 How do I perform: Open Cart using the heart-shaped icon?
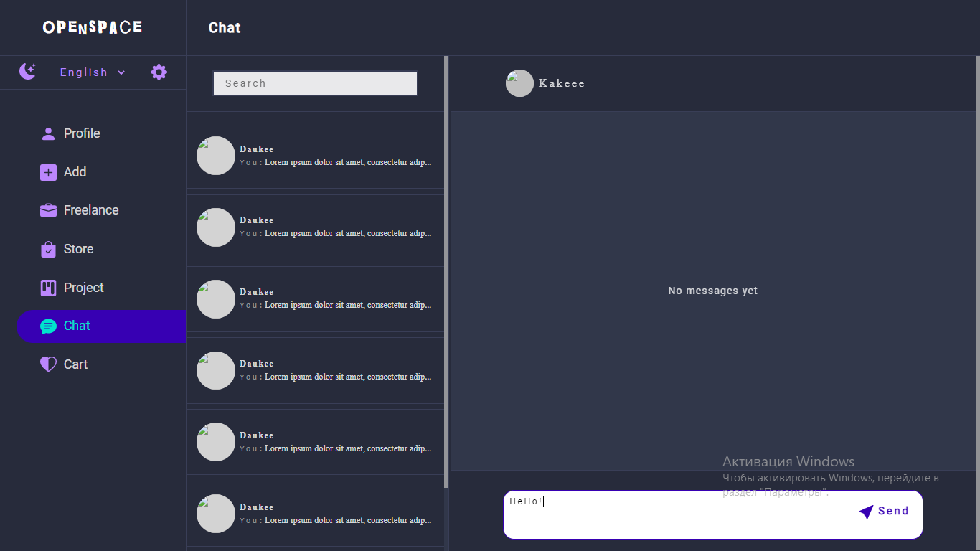[48, 364]
